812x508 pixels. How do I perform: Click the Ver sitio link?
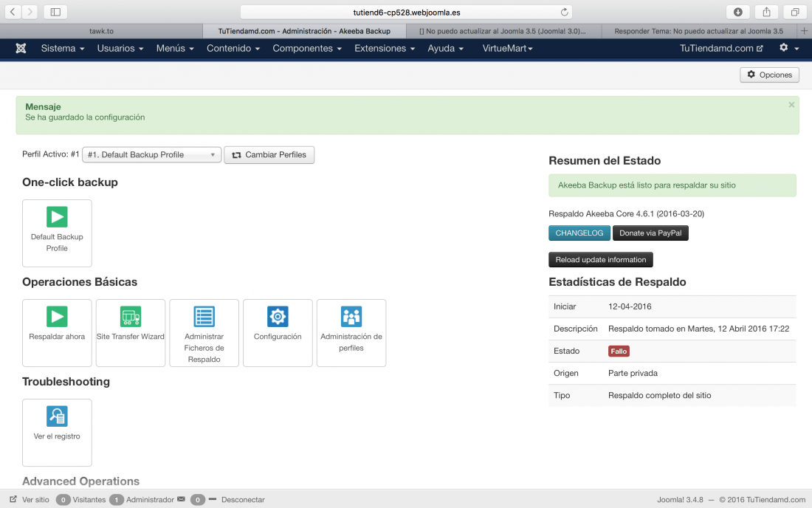(35, 500)
